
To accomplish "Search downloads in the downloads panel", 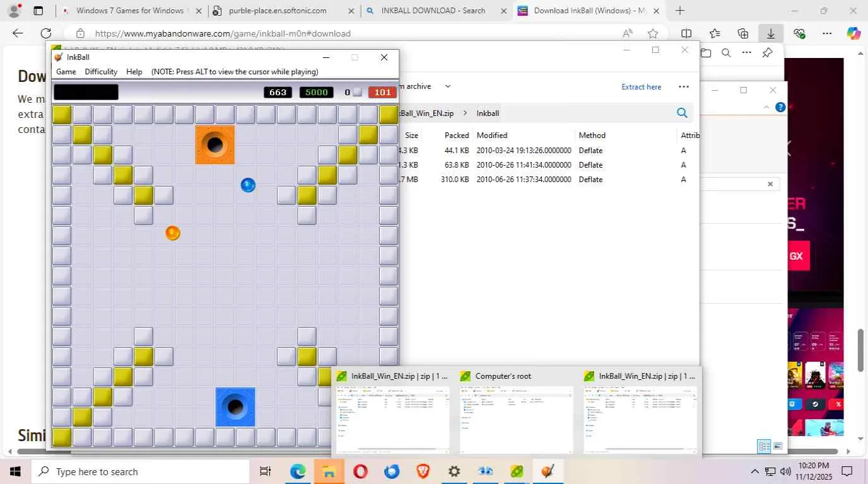I will tap(726, 53).
